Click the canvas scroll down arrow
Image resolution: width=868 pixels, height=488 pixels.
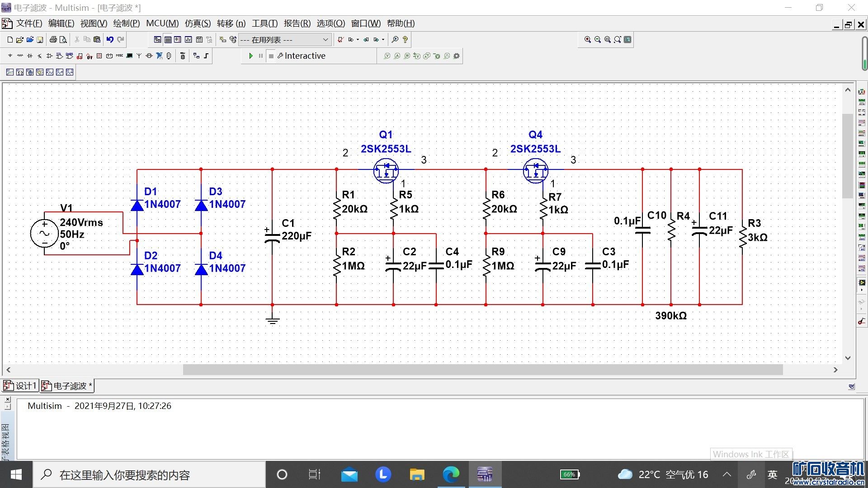(848, 358)
